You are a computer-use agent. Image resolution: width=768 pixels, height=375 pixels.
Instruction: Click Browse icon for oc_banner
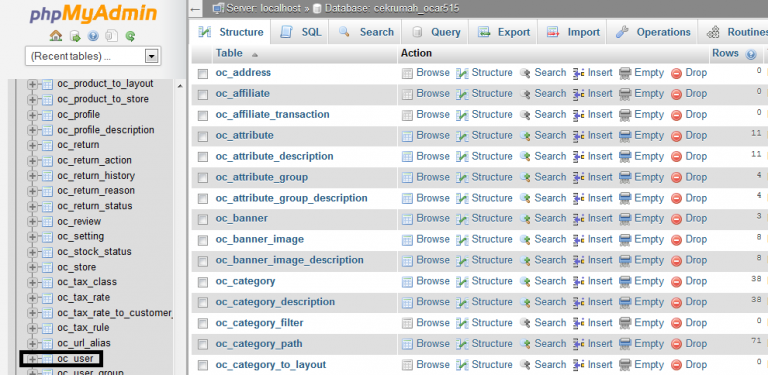click(x=408, y=219)
